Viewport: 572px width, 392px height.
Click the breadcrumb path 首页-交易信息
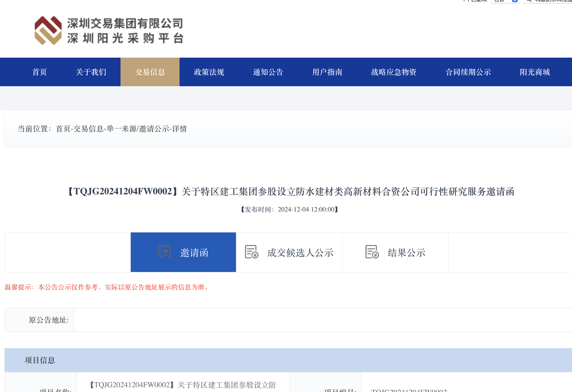[x=80, y=129]
